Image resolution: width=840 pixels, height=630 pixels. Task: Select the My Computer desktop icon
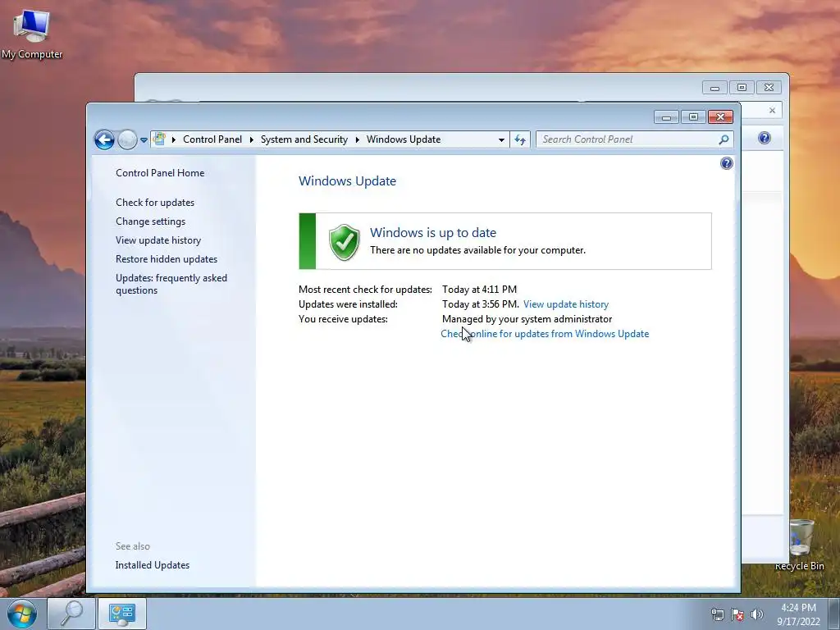click(x=32, y=34)
